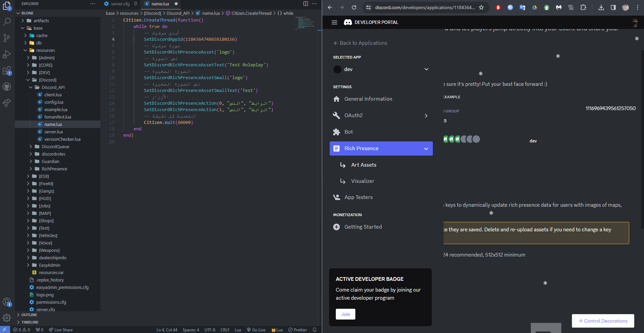Click the remote window status bar icon
Image resolution: width=644 pixels, height=333 pixels.
[x=5, y=330]
